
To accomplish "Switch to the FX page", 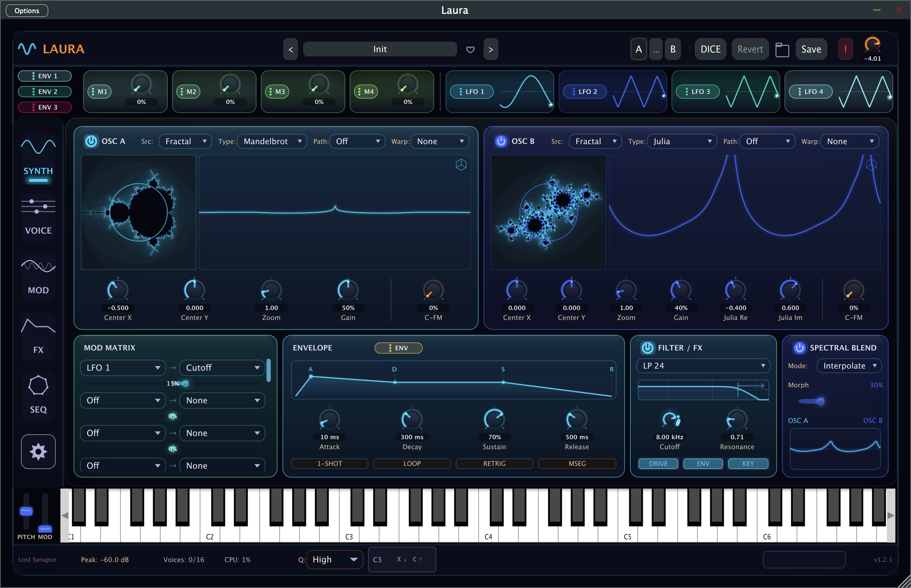I will [x=38, y=336].
